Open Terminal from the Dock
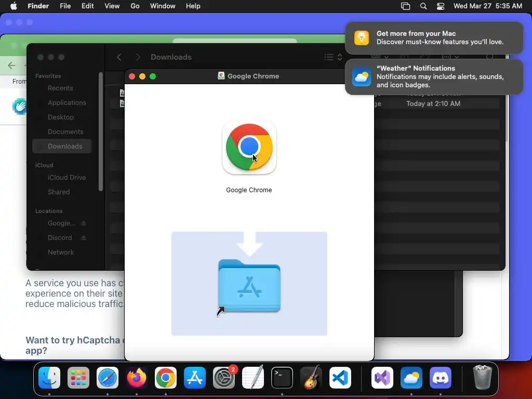This screenshot has height=399, width=532. 282,378
